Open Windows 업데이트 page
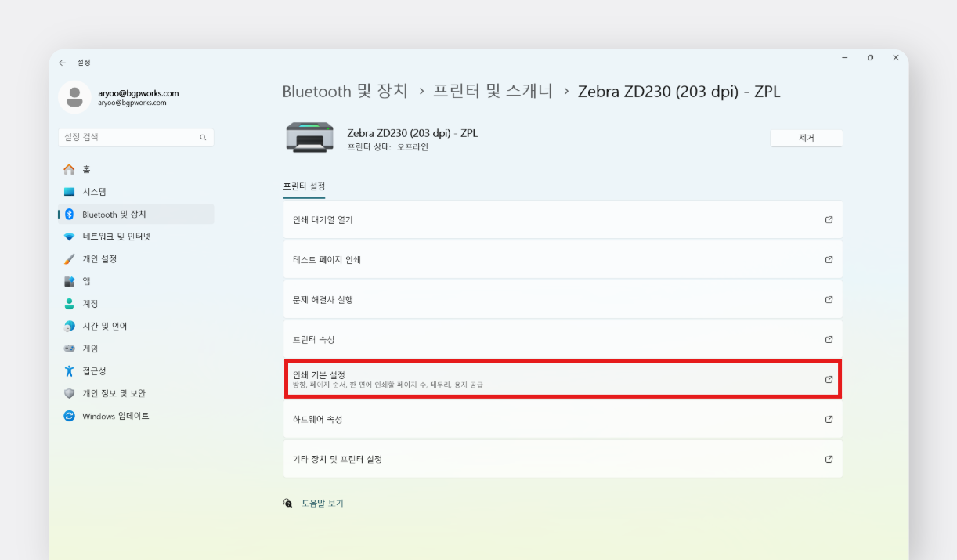The height and width of the screenshot is (560, 957). pos(115,416)
